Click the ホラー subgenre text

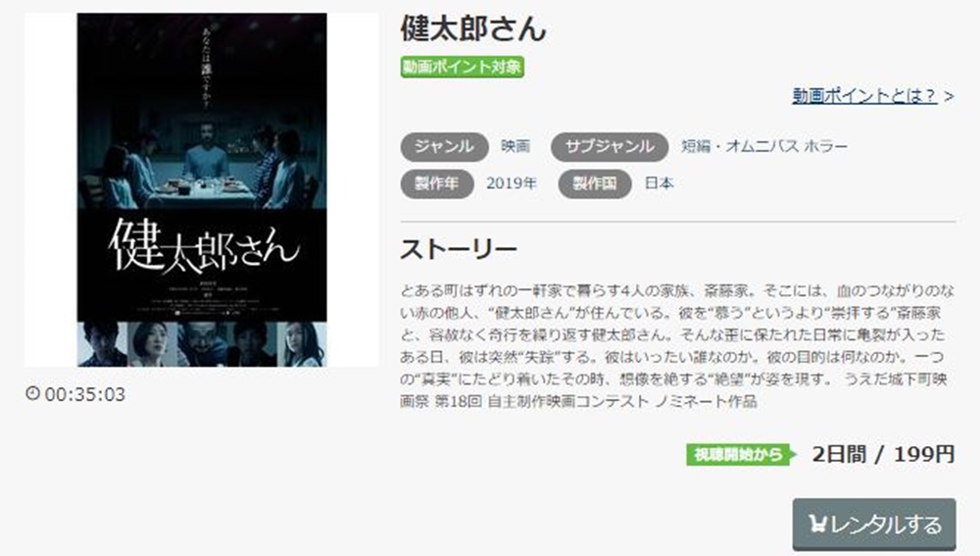(825, 146)
